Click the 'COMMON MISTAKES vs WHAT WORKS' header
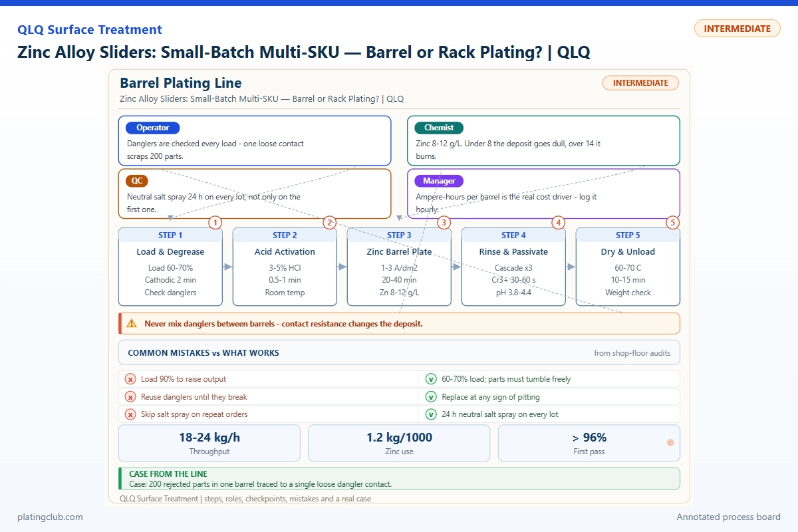This screenshot has width=798, height=532. tap(203, 353)
